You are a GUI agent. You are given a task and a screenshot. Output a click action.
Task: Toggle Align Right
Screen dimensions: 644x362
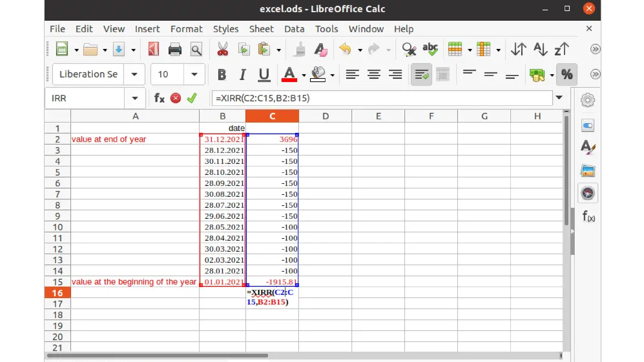pyautogui.click(x=395, y=74)
